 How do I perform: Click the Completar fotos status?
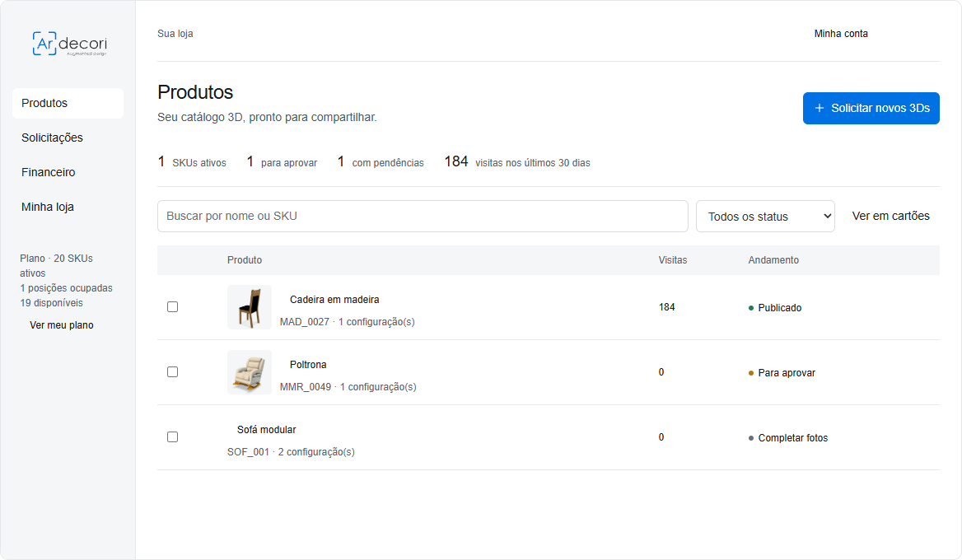point(787,438)
